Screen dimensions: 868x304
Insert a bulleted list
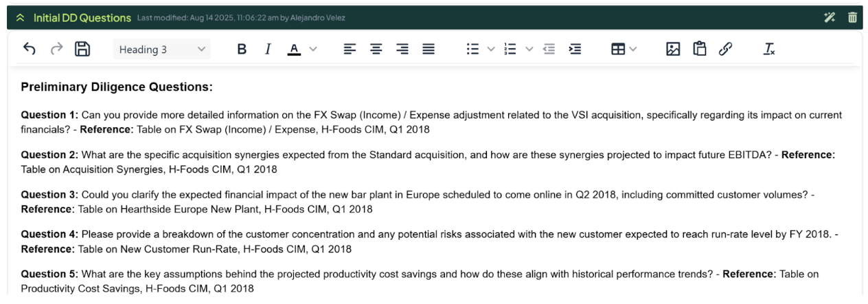tap(472, 50)
